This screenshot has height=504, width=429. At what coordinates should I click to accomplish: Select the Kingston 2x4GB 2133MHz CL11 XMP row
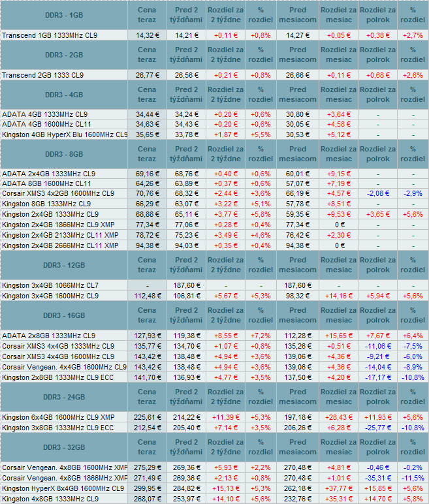(214, 235)
